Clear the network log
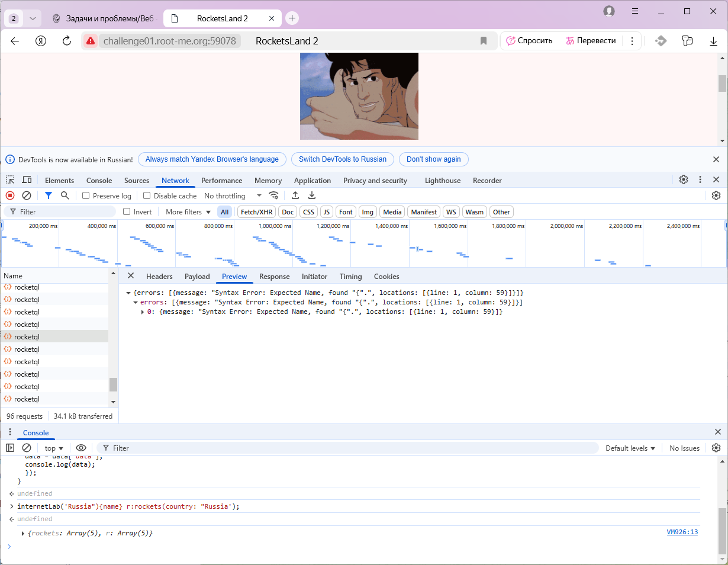This screenshot has height=565, width=728. (27, 195)
